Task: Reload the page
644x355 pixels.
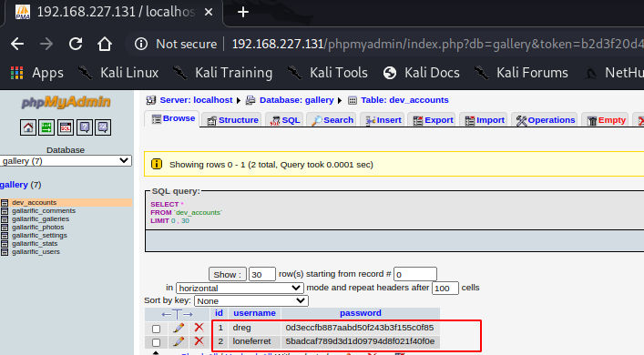Action: 76,44
